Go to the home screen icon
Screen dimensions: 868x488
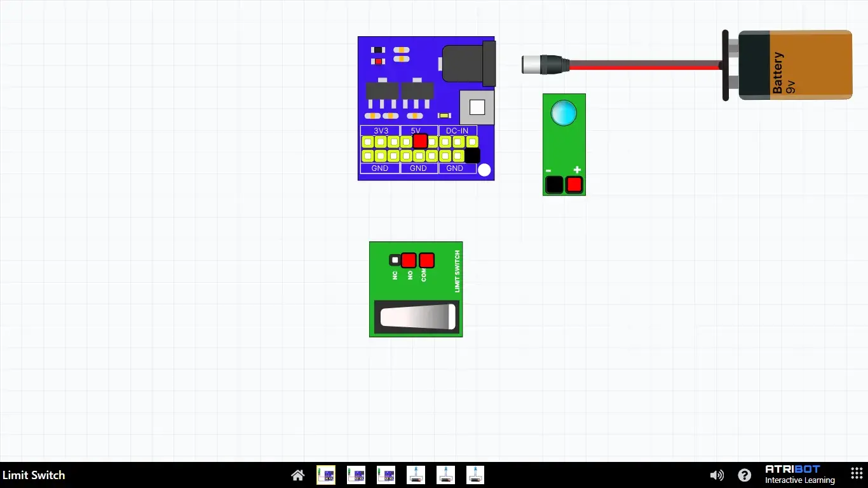pyautogui.click(x=297, y=475)
